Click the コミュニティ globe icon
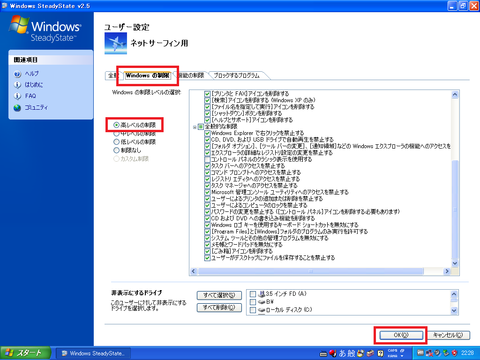 17,108
